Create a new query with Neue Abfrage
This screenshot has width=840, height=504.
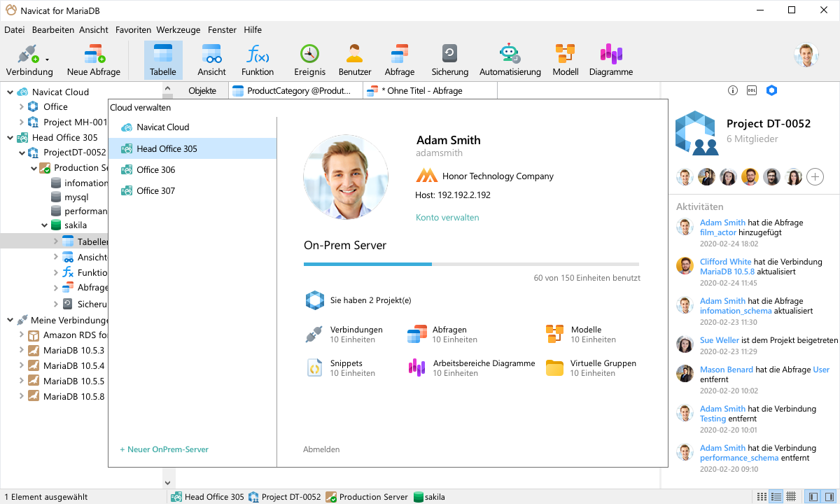pyautogui.click(x=94, y=60)
